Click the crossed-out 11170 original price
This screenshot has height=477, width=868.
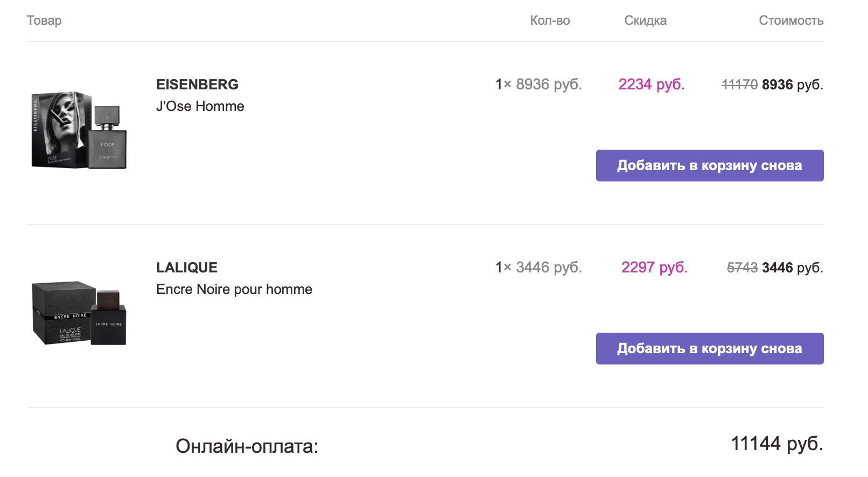click(x=739, y=85)
